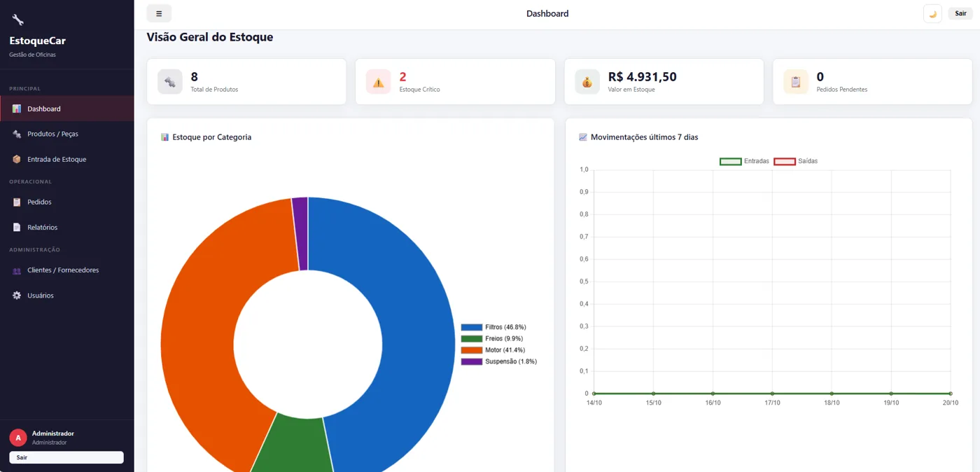The image size is (980, 472).
Task: Click the 20/10 data point on the chart
Action: 950,394
